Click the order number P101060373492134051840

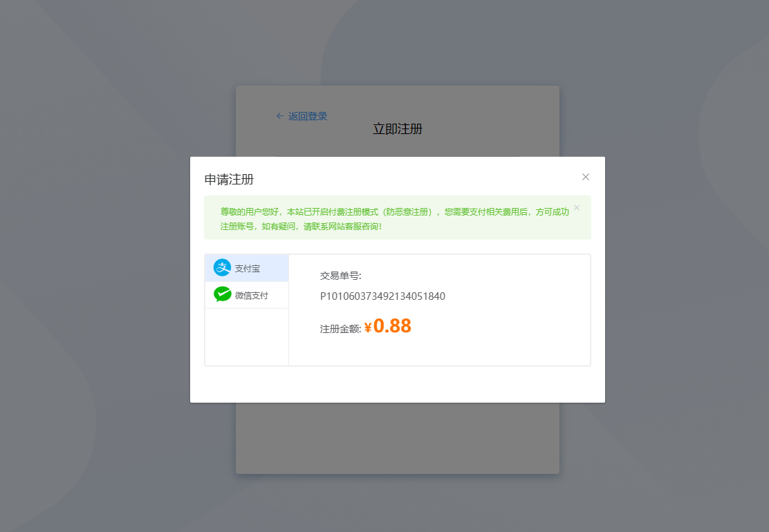pos(382,296)
